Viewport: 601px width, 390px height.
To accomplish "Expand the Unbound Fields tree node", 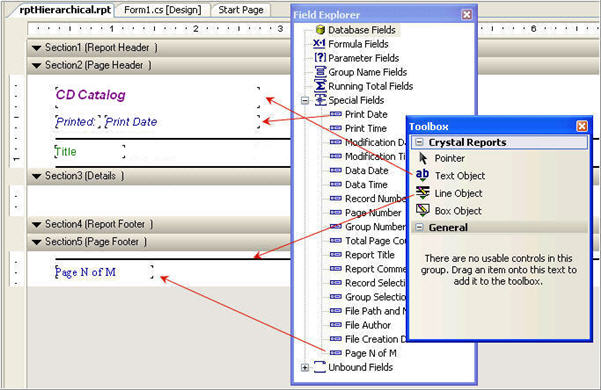I will (x=305, y=367).
